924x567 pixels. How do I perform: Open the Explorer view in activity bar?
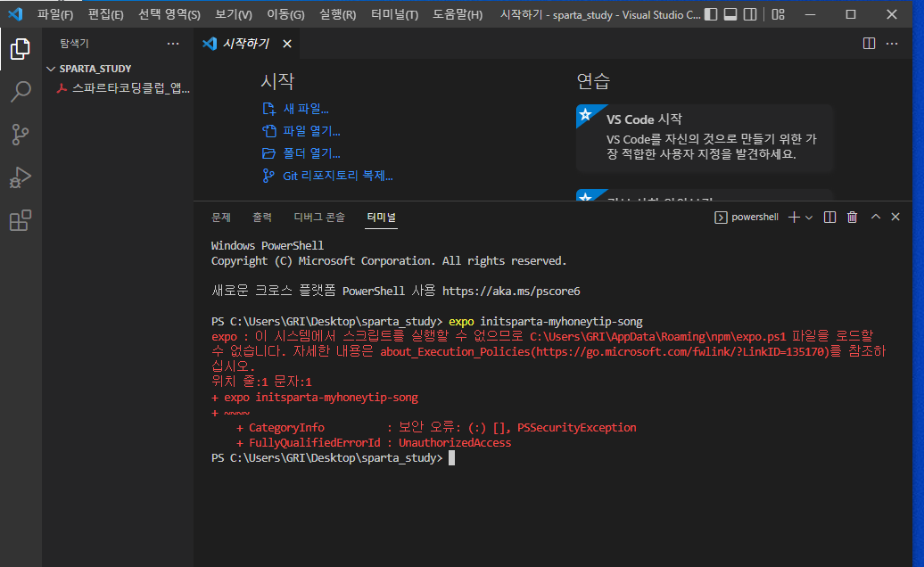21,49
